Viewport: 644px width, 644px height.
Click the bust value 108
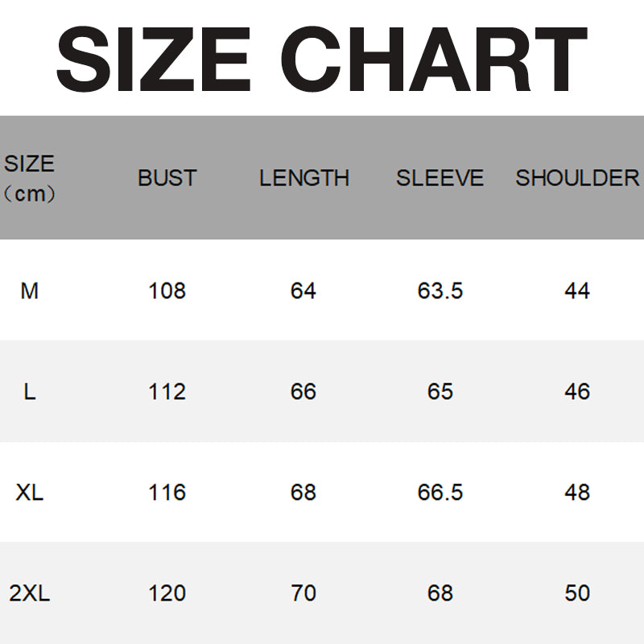(x=167, y=291)
